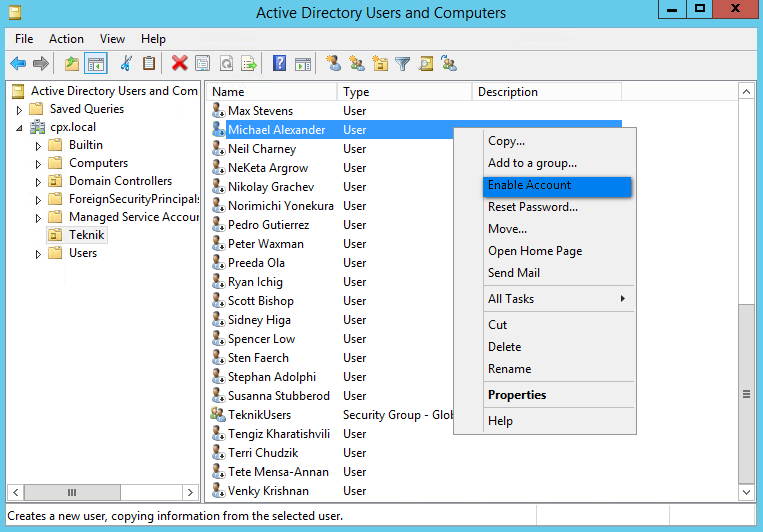Open the Action menu
763x532 pixels.
coord(66,39)
